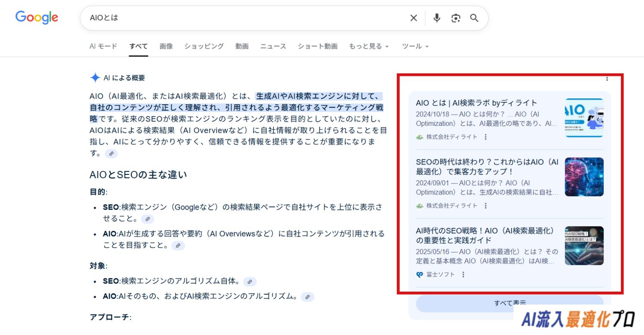The height and width of the screenshot is (335, 644).
Task: Click link chip after first summary paragraph
Action: [111, 153]
